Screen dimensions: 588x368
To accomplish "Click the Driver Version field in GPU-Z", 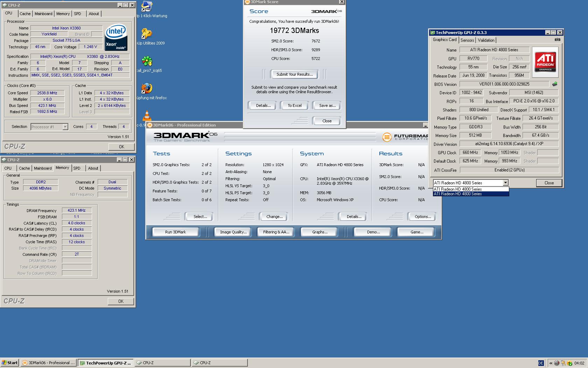I will (509, 144).
